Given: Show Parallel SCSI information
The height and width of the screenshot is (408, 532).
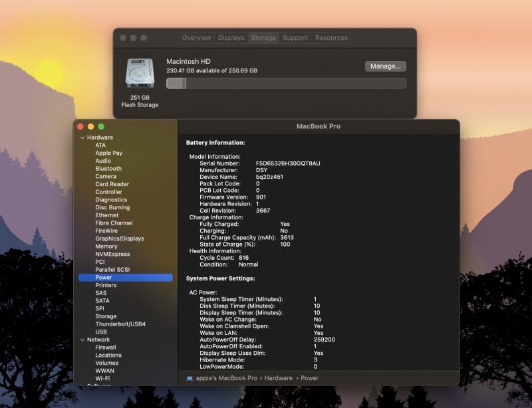Looking at the screenshot, I should point(112,270).
